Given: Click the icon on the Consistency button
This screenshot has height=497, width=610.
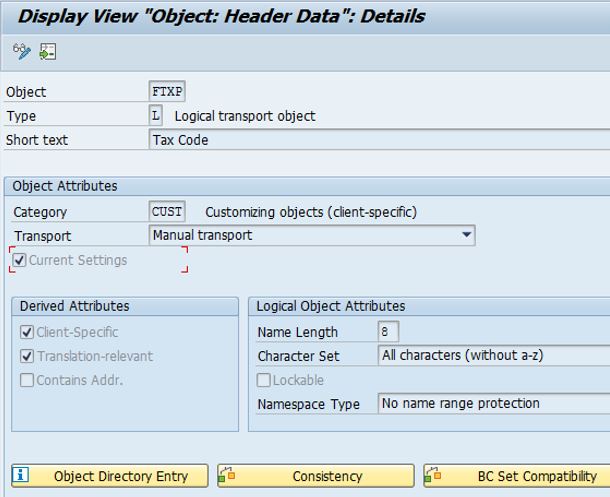Looking at the screenshot, I should tap(226, 475).
